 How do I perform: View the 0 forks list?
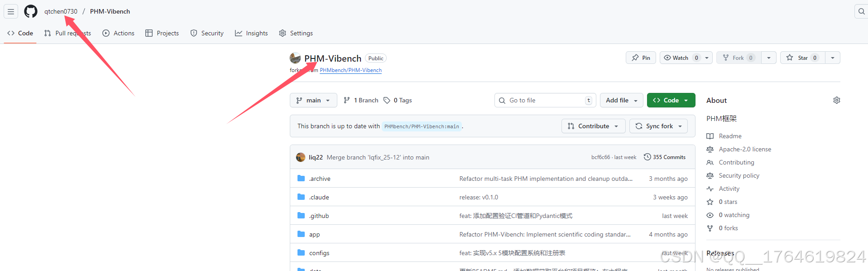tap(723, 228)
